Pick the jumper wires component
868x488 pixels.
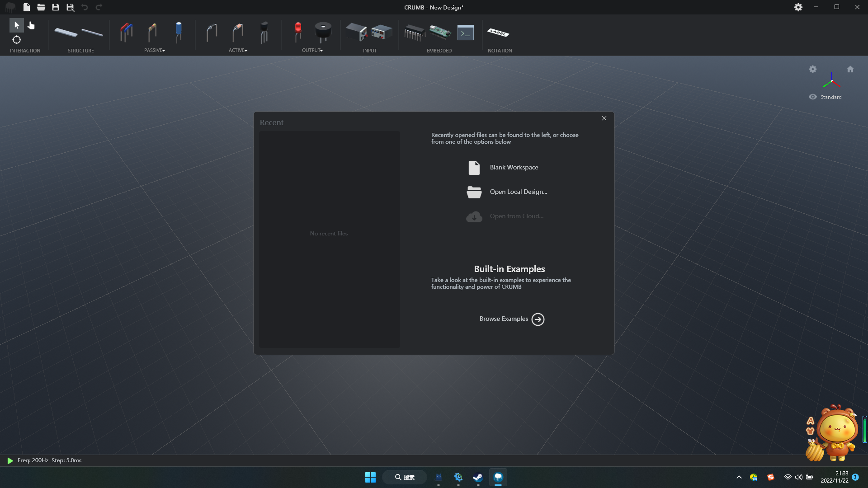tap(126, 32)
